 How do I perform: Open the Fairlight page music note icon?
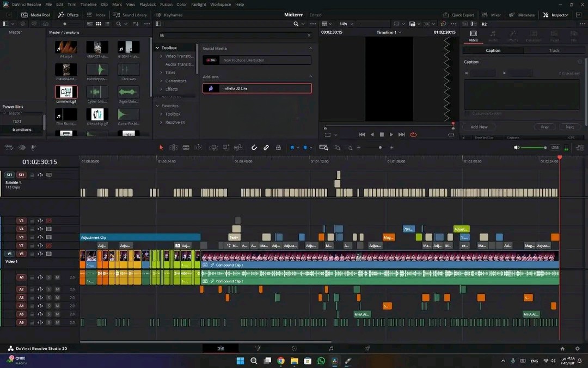point(330,348)
